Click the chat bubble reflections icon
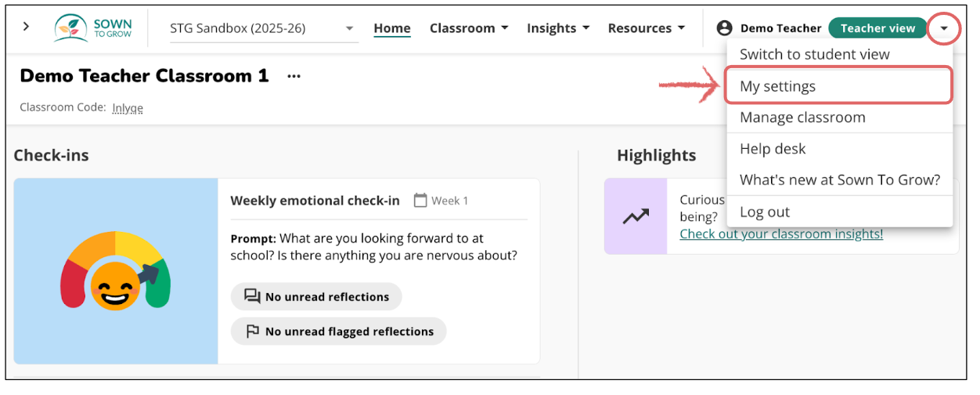 (252, 297)
